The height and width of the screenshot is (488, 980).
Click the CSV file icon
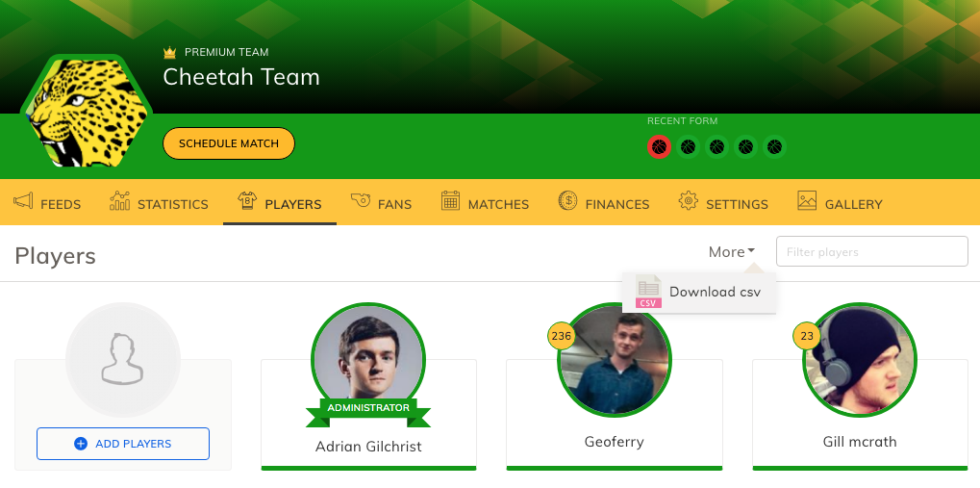pyautogui.click(x=649, y=292)
